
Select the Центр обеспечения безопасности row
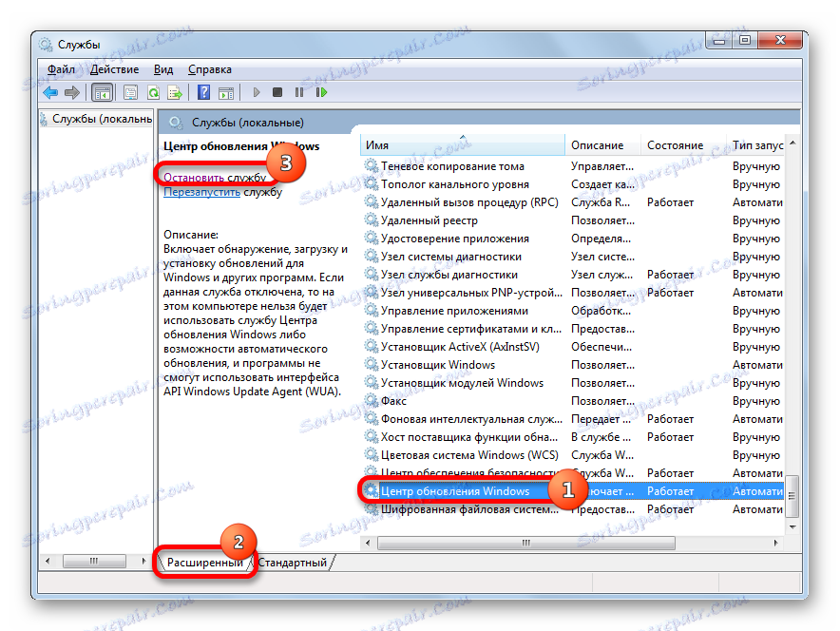[573, 473]
